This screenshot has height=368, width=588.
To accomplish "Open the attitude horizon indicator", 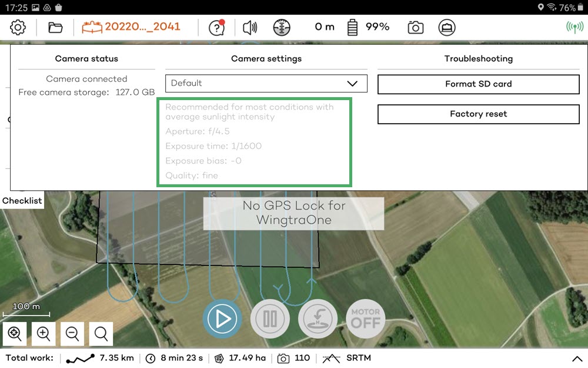I will [x=282, y=27].
